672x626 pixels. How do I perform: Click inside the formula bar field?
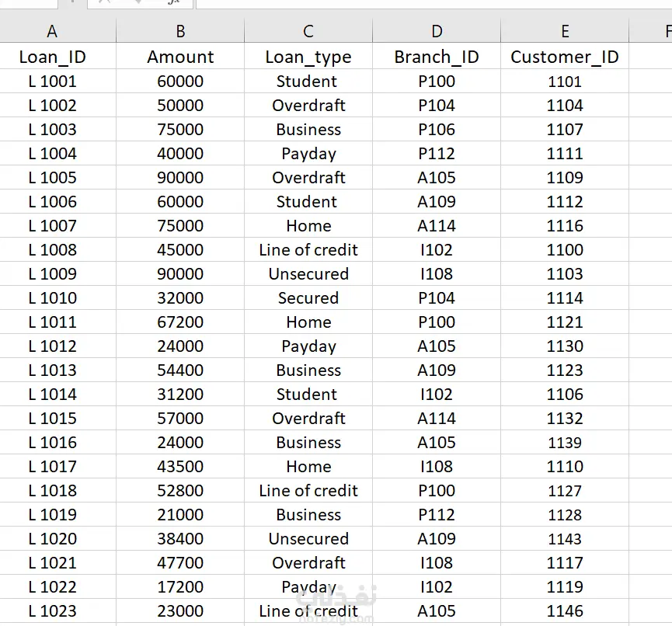point(427,2)
